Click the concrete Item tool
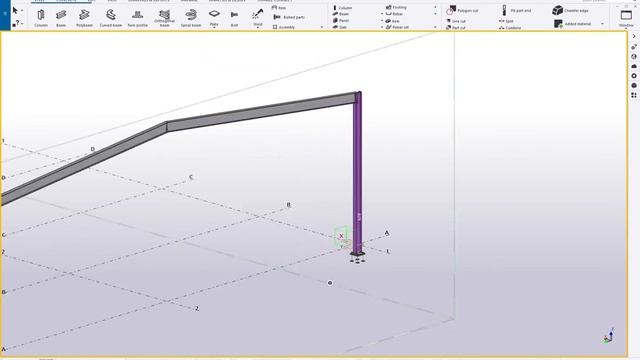The height and width of the screenshot is (360, 640). [393, 20]
